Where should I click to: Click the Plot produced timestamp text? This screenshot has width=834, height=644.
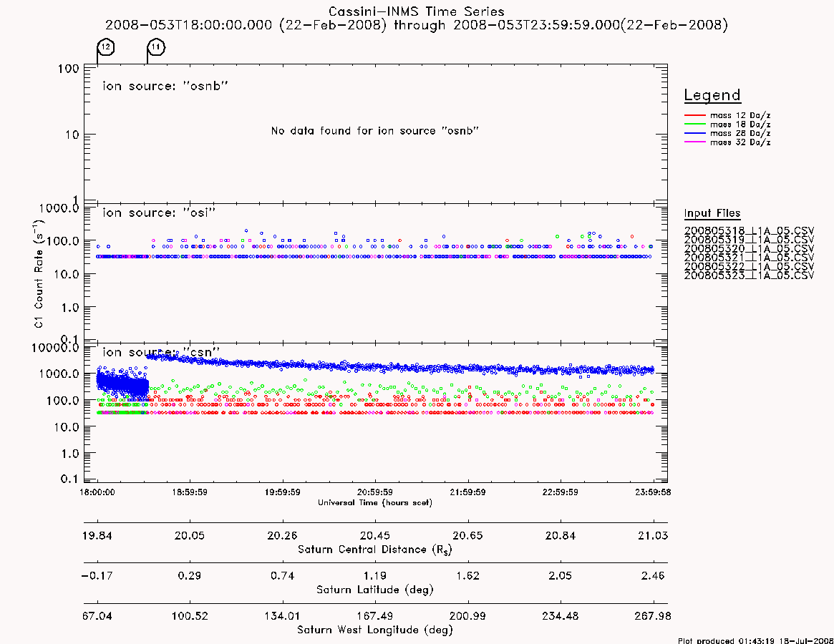tap(756, 641)
